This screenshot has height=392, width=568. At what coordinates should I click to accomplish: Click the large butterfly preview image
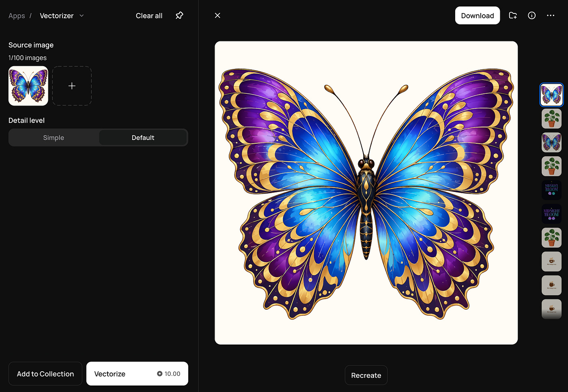[x=366, y=193]
